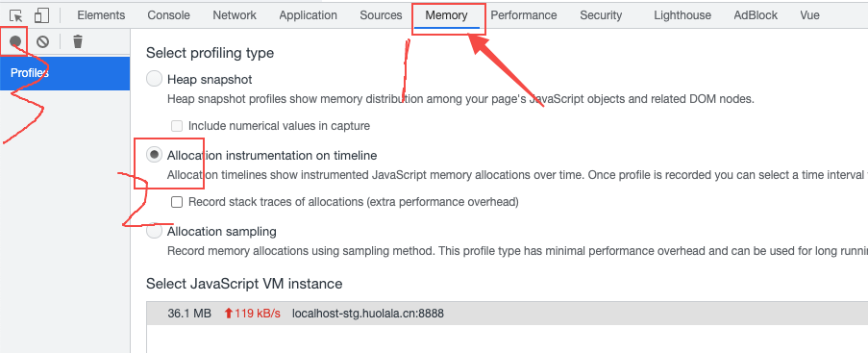Click the inspect element picker icon
The height and width of the screenshot is (353, 868).
pos(16,15)
